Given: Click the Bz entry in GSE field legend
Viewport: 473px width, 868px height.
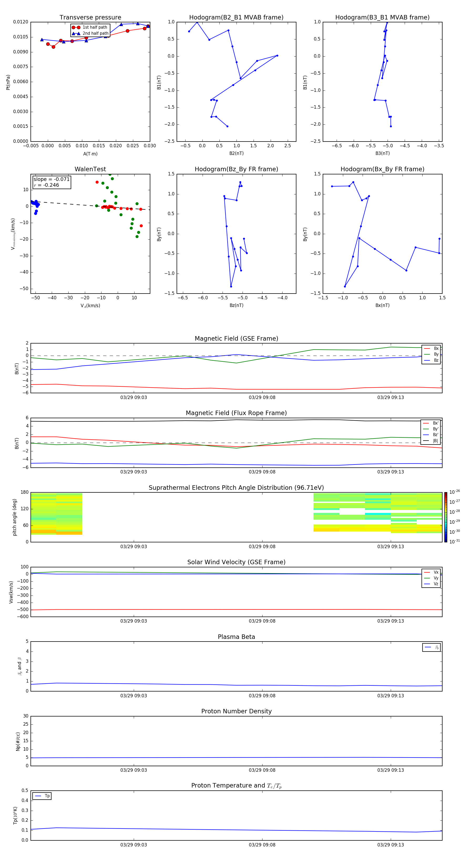Looking at the screenshot, I should pos(431,360).
